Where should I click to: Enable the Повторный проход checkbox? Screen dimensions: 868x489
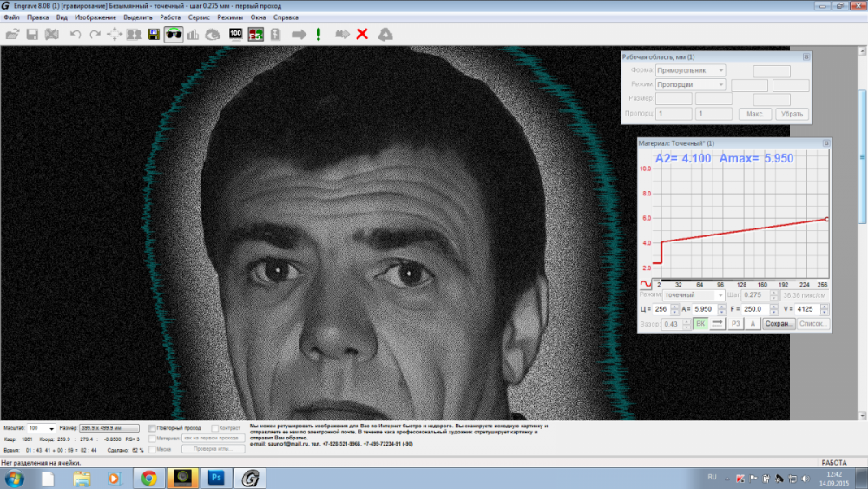[154, 428]
